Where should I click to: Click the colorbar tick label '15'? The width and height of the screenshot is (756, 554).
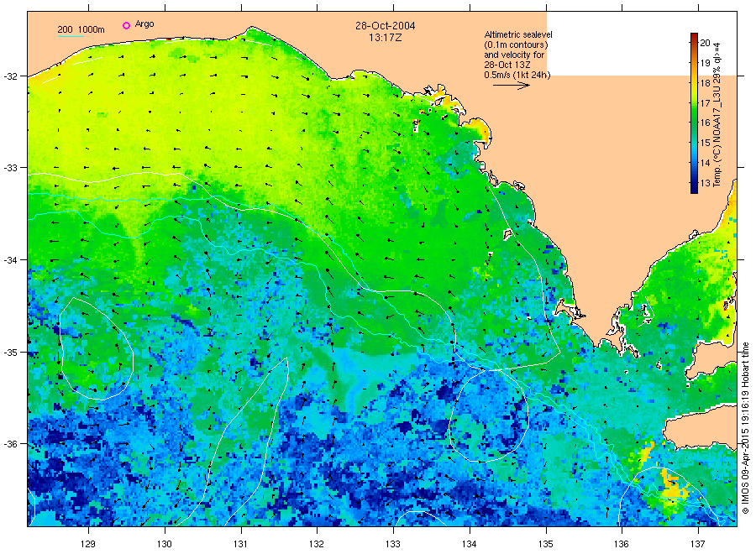point(705,143)
